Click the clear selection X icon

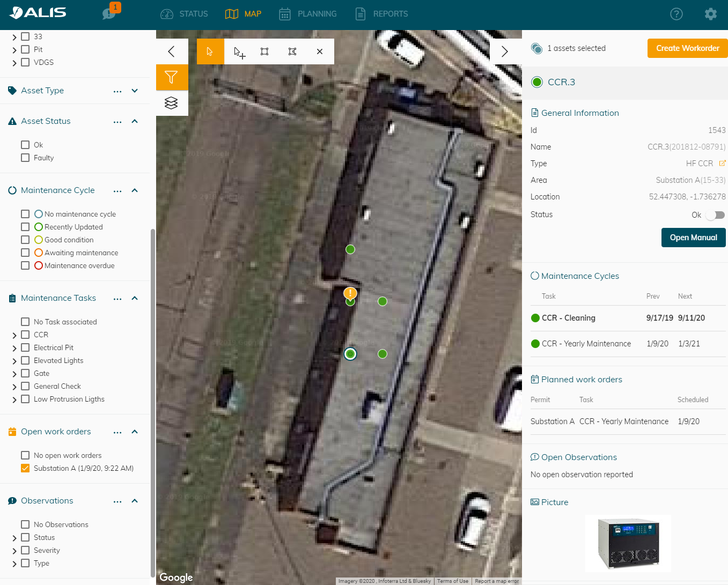(x=320, y=51)
